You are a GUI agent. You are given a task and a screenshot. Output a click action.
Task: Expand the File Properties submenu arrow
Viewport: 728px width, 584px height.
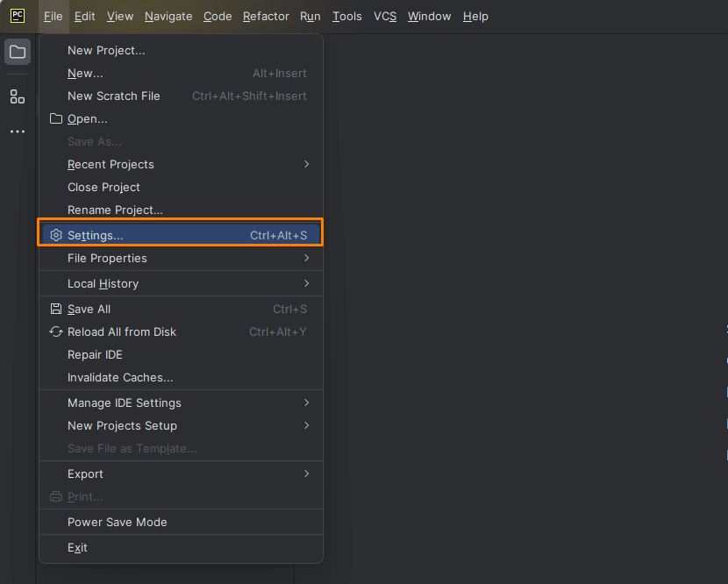306,258
